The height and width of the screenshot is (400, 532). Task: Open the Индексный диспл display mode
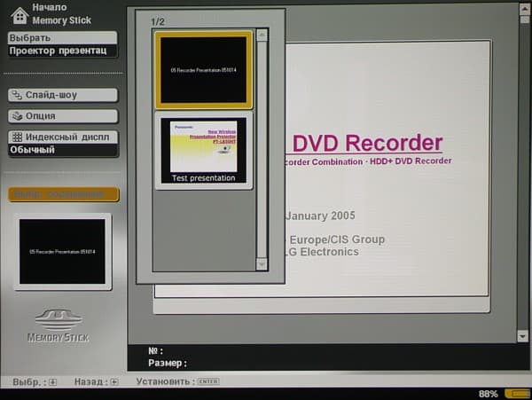tap(63, 137)
